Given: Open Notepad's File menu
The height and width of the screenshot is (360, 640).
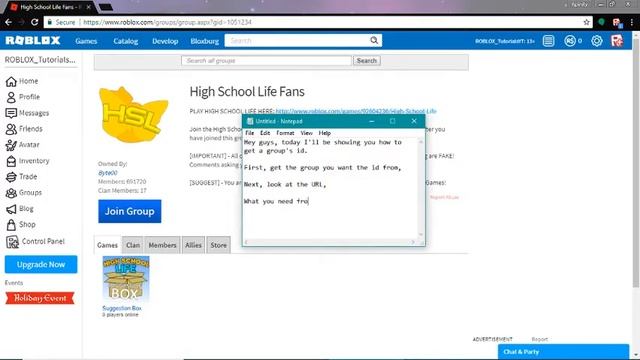Looking at the screenshot, I should pos(249,133).
